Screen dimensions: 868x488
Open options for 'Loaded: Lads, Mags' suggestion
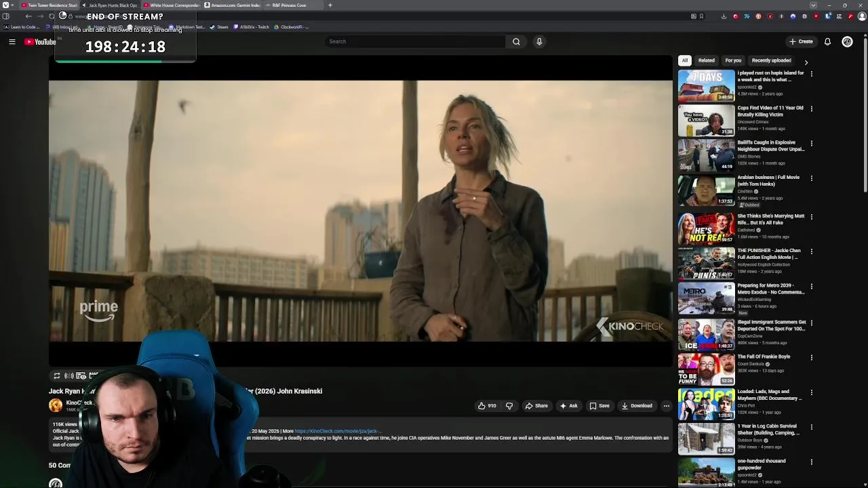[x=812, y=392]
